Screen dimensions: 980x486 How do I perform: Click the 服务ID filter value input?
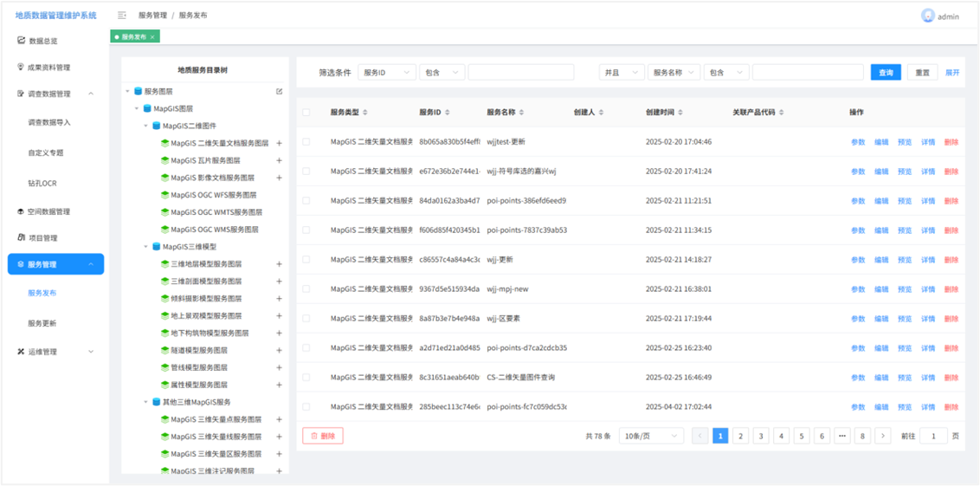coord(521,73)
